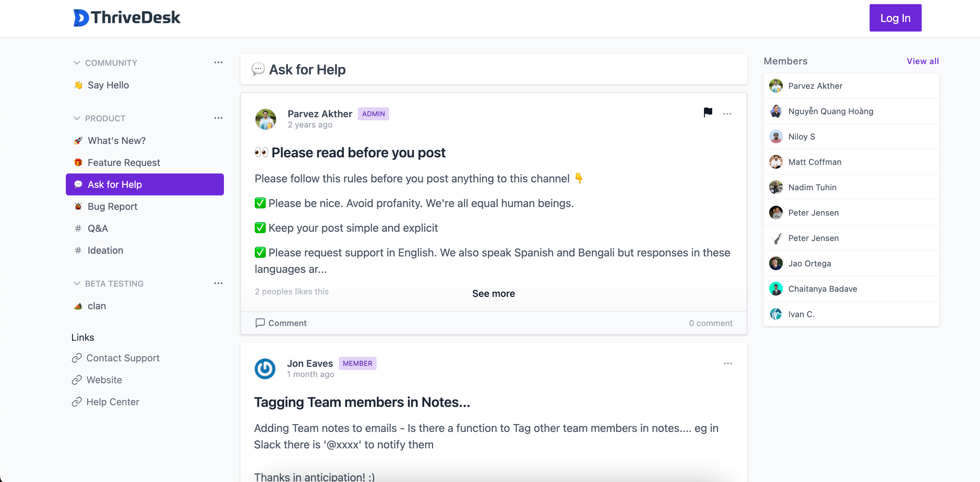Expand the post with See more
Image resolution: width=980 pixels, height=482 pixels.
coord(493,293)
